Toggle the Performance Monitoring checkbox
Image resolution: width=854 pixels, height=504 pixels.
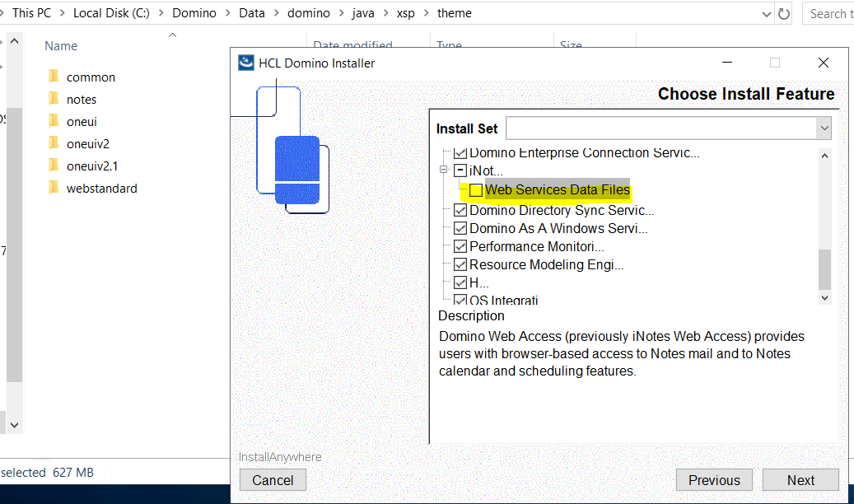click(x=460, y=246)
